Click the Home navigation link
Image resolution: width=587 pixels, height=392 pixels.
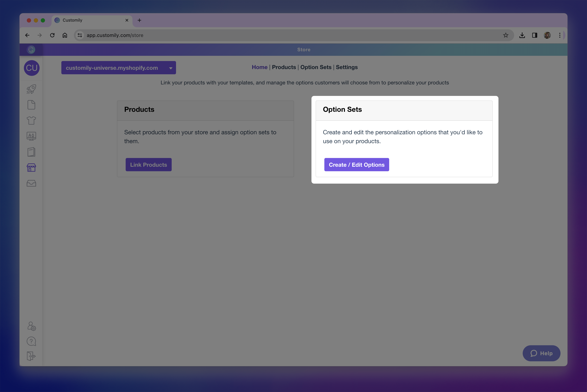coord(259,67)
